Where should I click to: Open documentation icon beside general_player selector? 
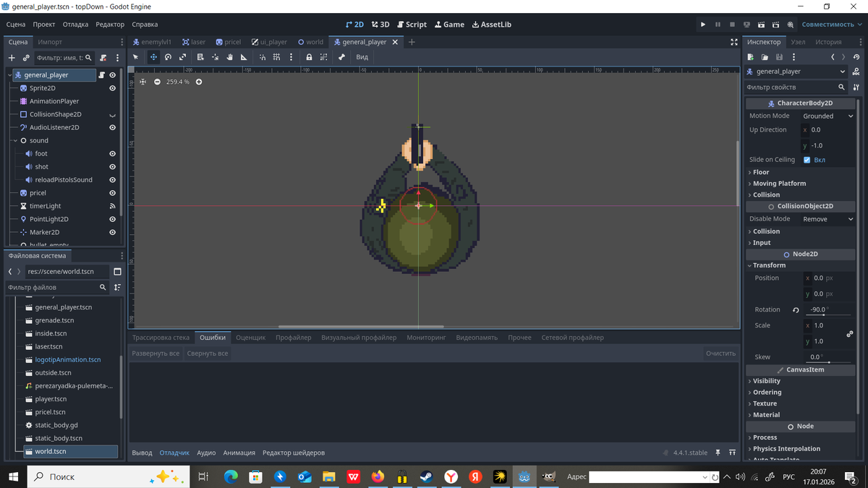856,72
